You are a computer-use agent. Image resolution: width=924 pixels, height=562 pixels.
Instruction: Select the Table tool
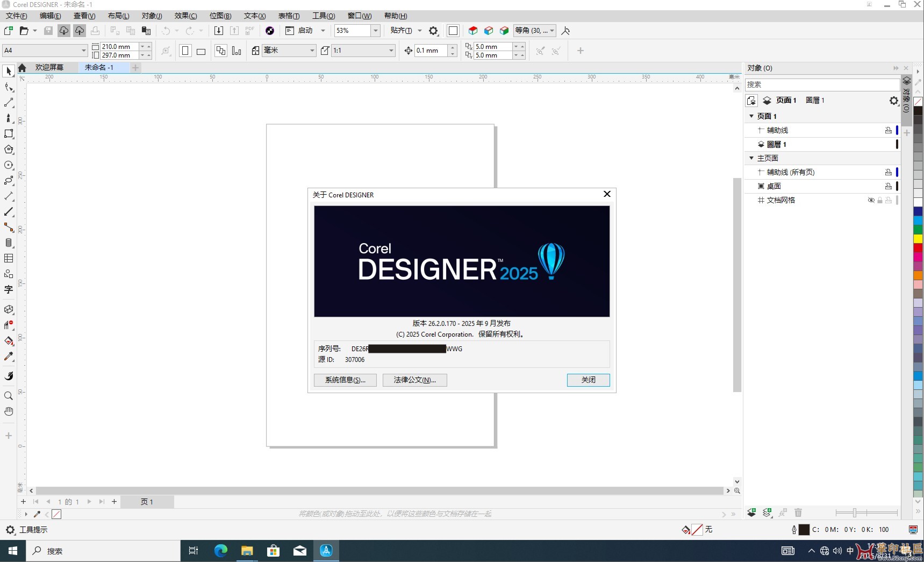click(9, 259)
